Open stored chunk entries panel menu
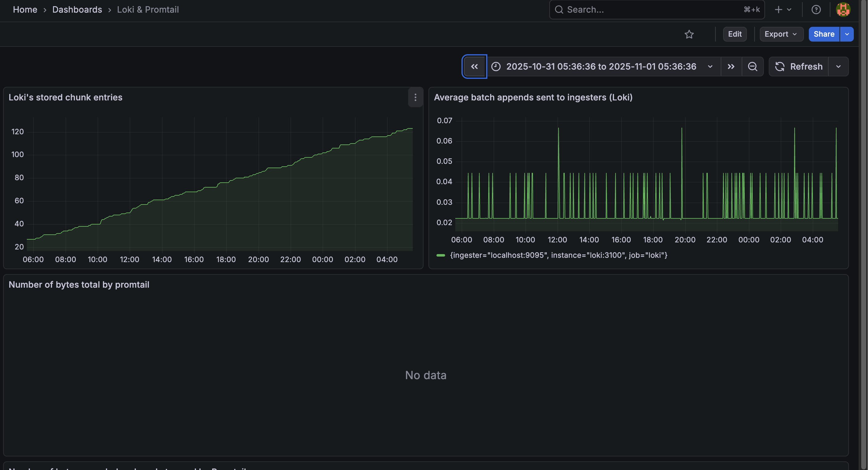868x470 pixels. click(415, 97)
